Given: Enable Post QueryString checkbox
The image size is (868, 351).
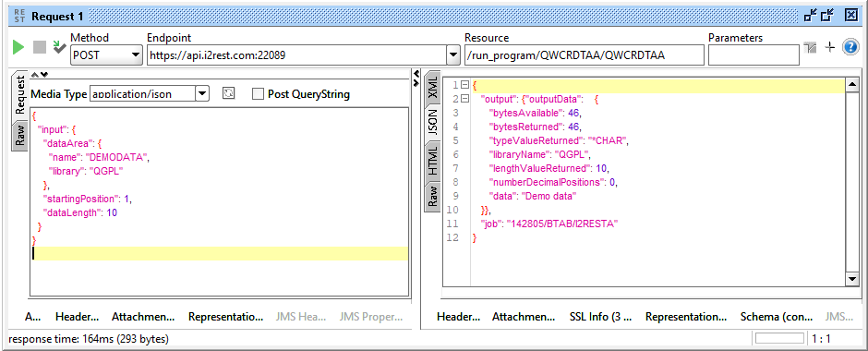Looking at the screenshot, I should [x=258, y=94].
